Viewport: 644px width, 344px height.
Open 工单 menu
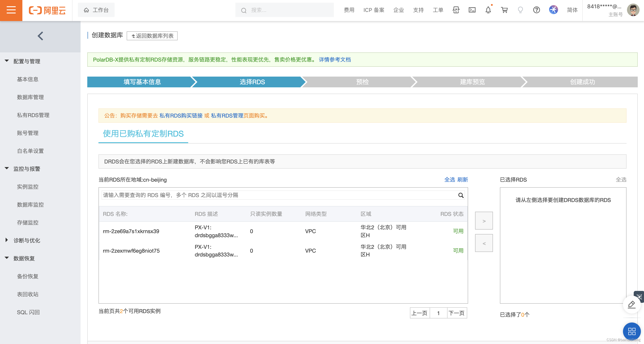click(438, 10)
